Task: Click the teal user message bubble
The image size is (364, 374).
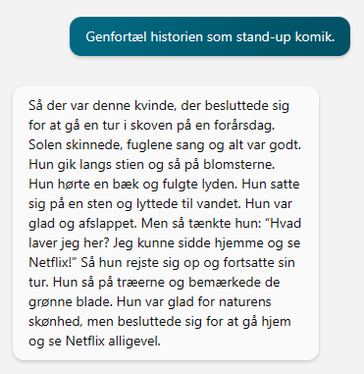Action: 210,37
